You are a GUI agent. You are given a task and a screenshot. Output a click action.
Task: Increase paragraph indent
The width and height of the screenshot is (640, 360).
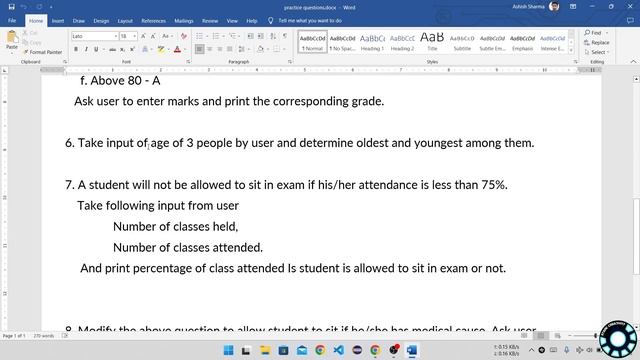tap(261, 36)
